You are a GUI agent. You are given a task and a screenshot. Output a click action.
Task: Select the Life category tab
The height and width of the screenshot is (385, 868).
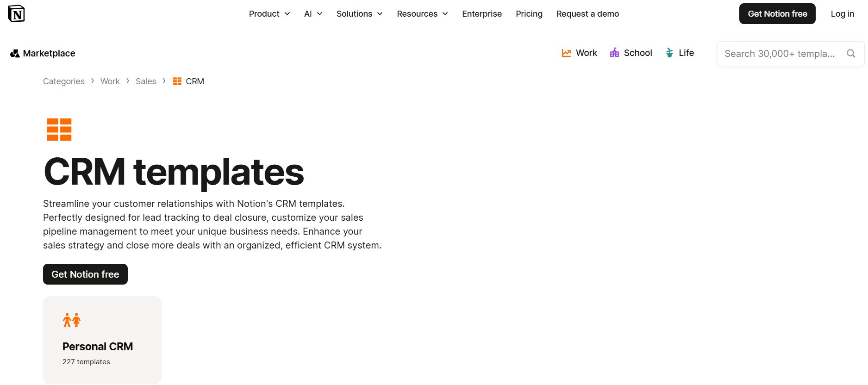pyautogui.click(x=680, y=53)
